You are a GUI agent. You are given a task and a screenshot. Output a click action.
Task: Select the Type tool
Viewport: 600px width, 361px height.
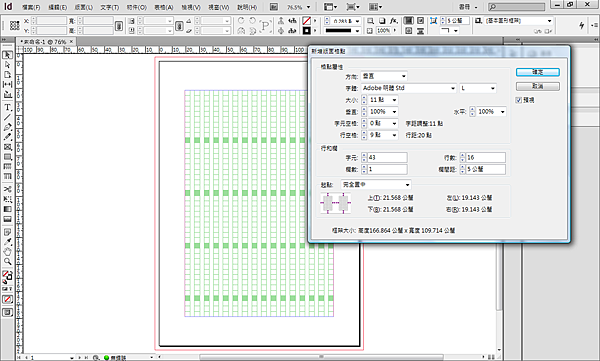[7, 107]
